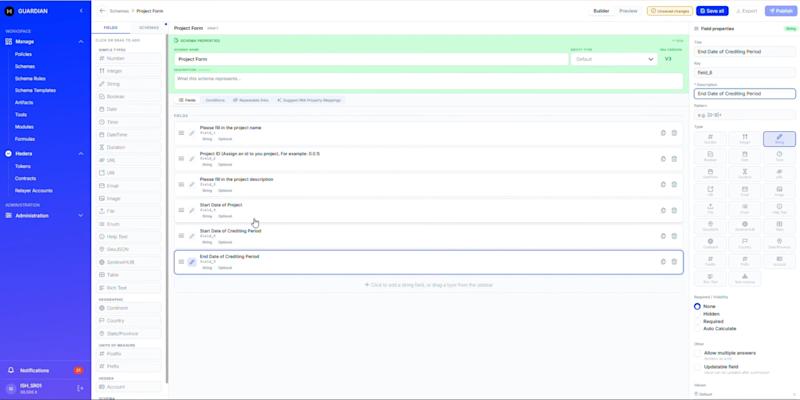Add a Duration field from the palette

click(x=129, y=147)
